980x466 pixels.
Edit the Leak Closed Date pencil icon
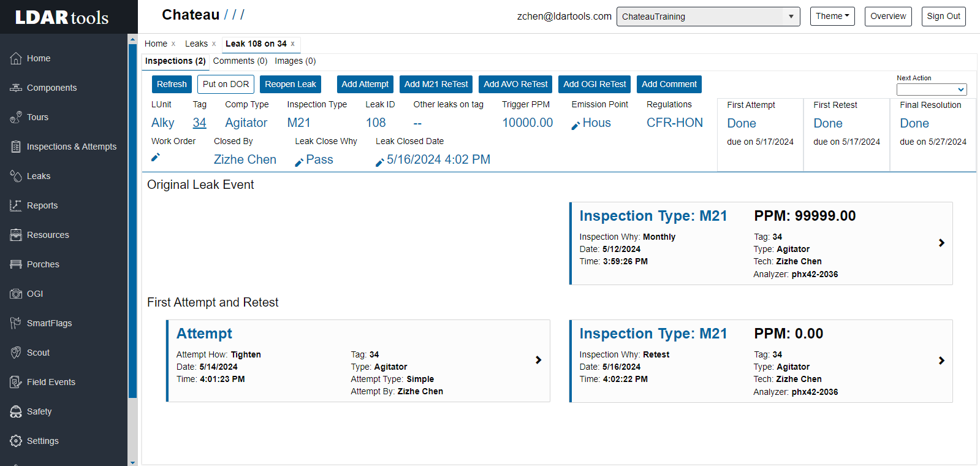point(380,162)
